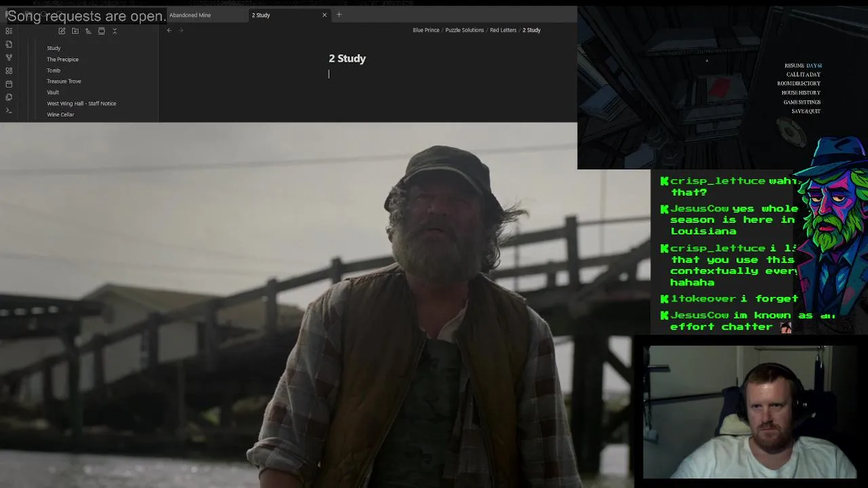The image size is (868, 488).
Task: Click JesusCow's effort chatter message
Action: 746,321
